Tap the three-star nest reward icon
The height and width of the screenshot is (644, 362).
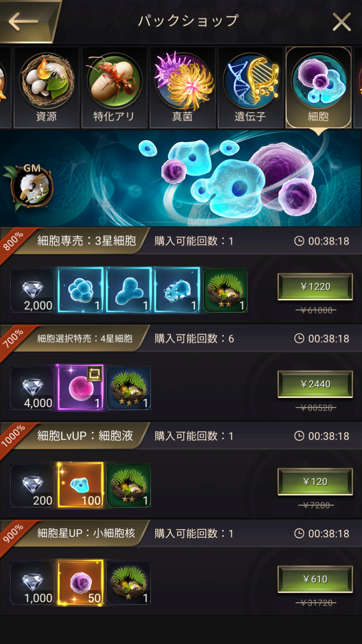click(129, 388)
